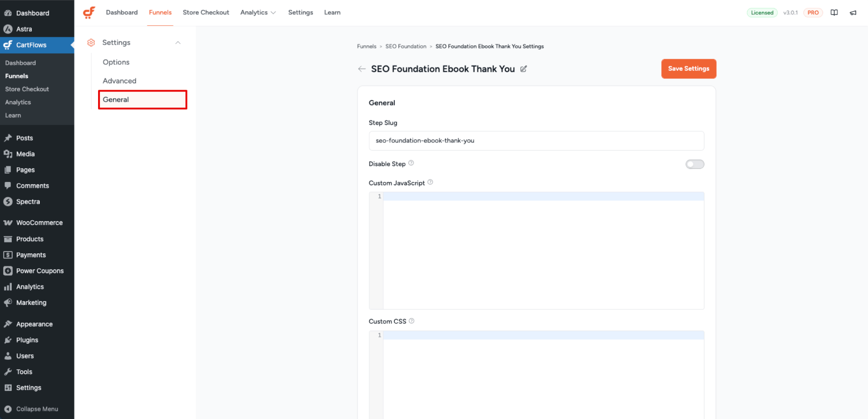Click inside the Custom JavaScript editor
The width and height of the screenshot is (868, 419).
[536, 251]
